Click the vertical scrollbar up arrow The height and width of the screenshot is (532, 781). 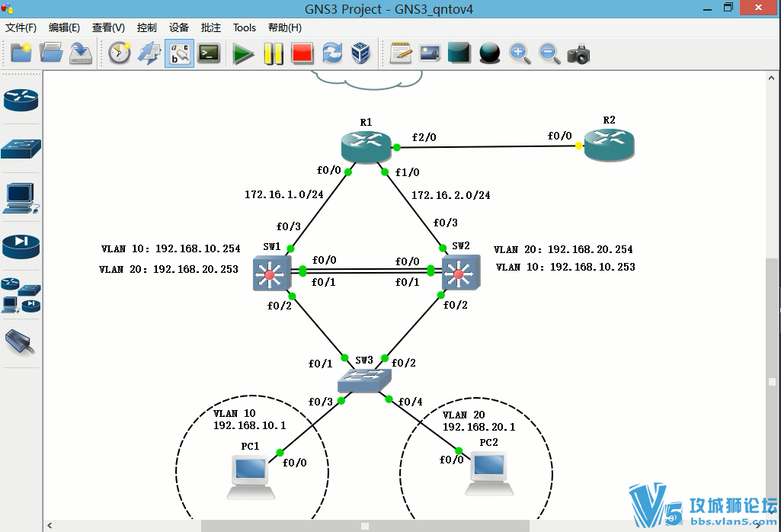pyautogui.click(x=772, y=78)
